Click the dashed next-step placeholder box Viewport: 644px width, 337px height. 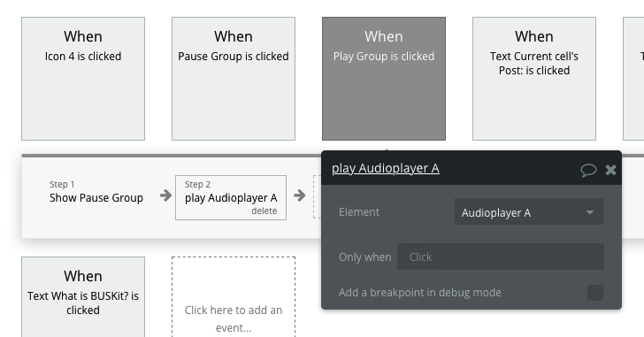(x=317, y=196)
